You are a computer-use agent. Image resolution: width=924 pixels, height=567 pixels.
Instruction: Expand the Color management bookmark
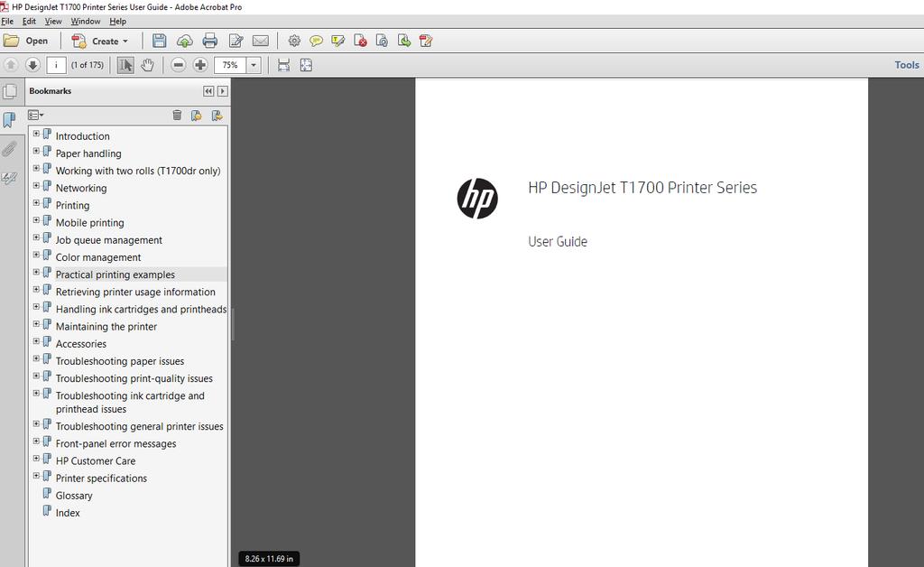coord(36,255)
